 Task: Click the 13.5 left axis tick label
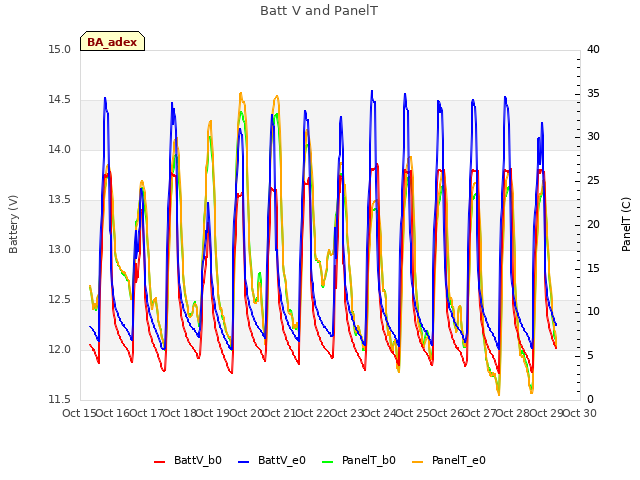(60, 200)
